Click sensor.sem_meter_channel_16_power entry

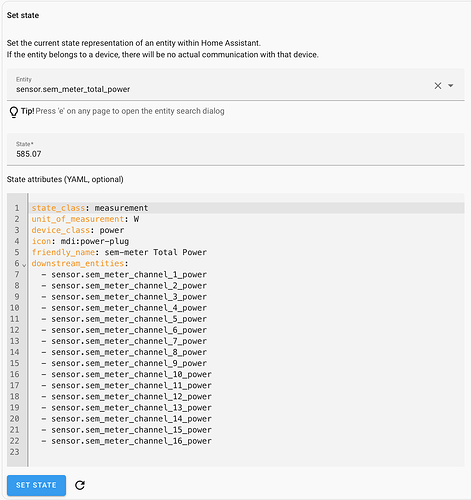pyautogui.click(x=131, y=441)
